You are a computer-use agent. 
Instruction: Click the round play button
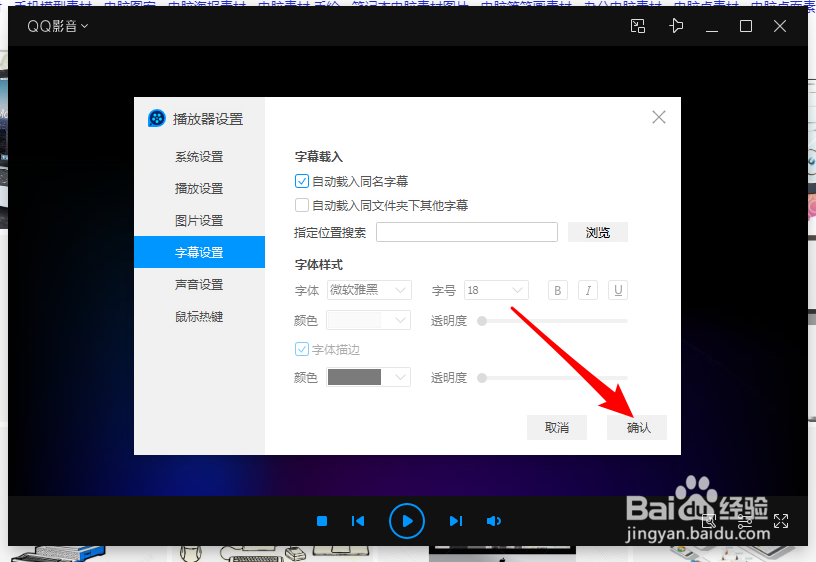pos(407,521)
